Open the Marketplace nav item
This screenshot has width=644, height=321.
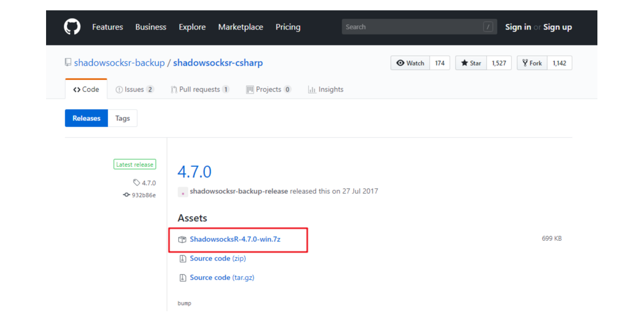(x=241, y=27)
